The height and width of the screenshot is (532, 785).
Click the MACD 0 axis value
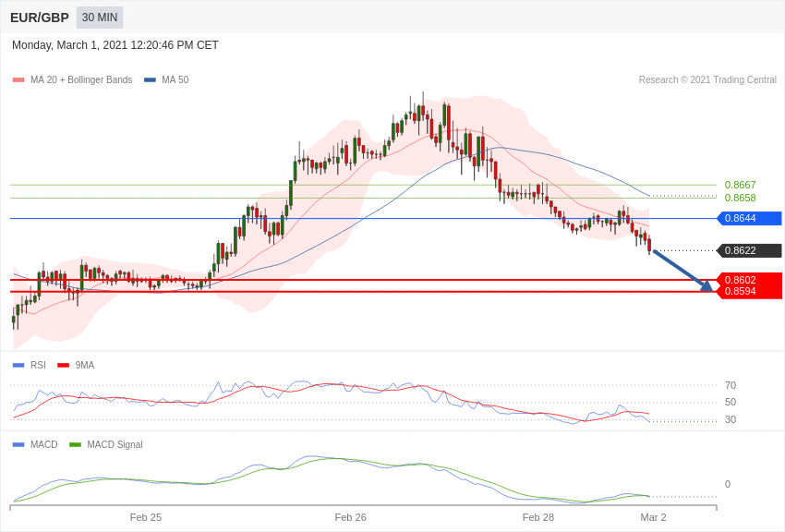click(728, 484)
